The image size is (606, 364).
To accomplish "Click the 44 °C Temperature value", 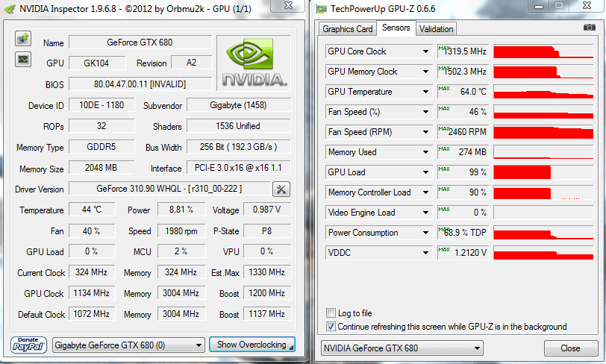I will pyautogui.click(x=92, y=210).
